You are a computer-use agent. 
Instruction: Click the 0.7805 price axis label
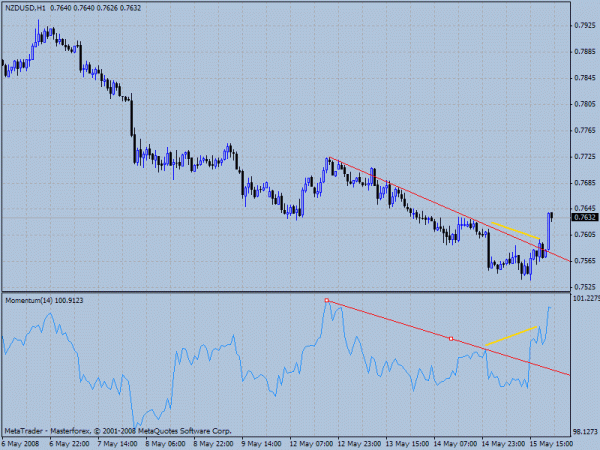(x=585, y=104)
